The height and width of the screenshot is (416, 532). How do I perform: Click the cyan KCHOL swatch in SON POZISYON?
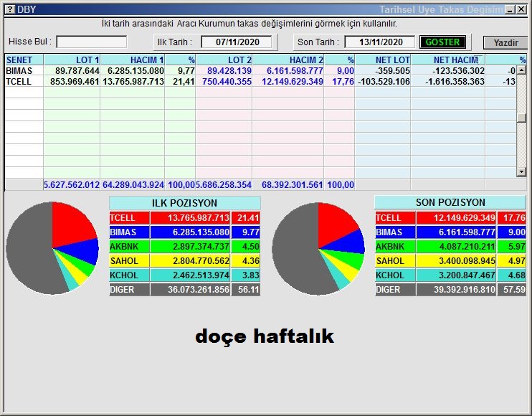click(x=395, y=275)
